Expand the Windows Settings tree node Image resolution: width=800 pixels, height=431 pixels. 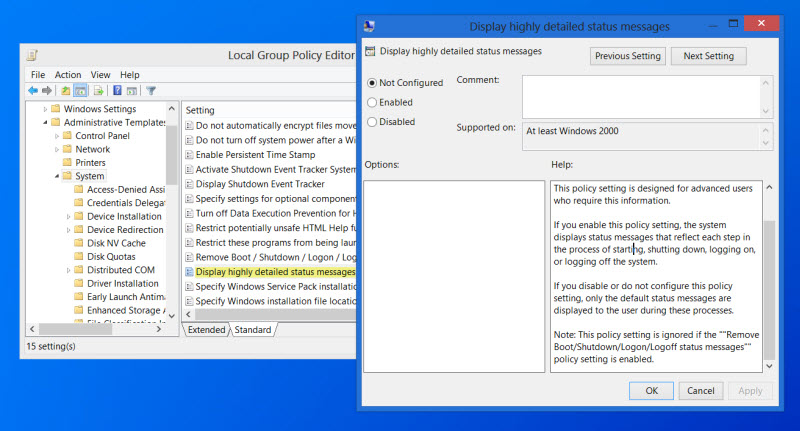pos(45,109)
